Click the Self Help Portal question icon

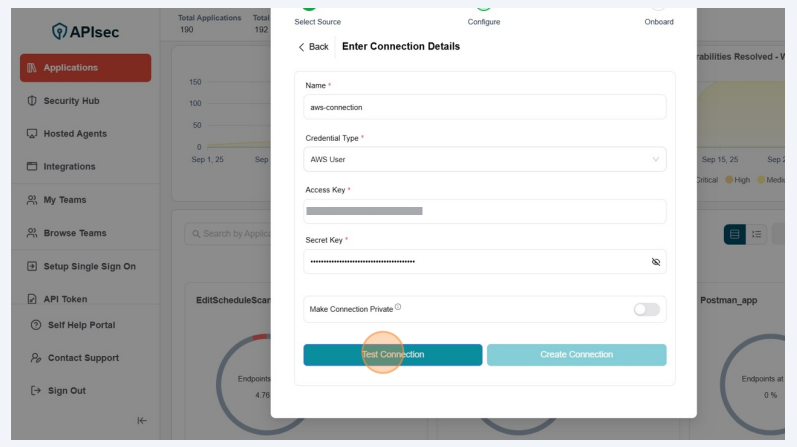(x=35, y=325)
